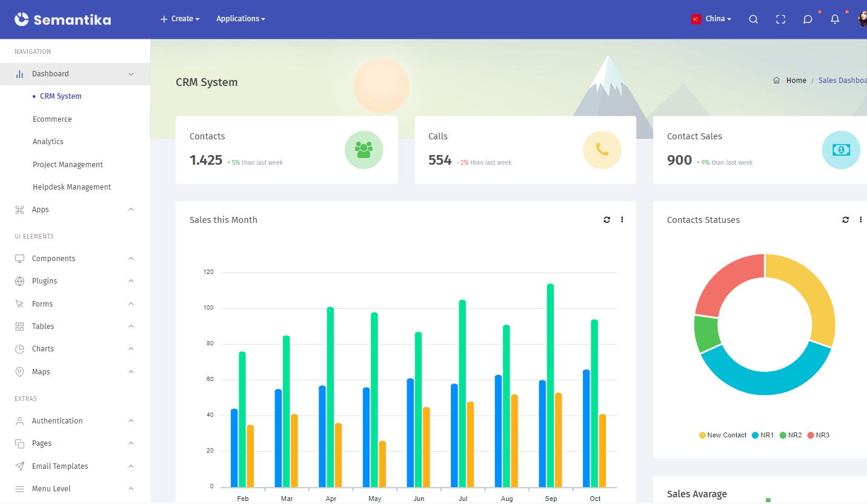Image resolution: width=867 pixels, height=504 pixels.
Task: Click the Dashboard bar chart sidebar icon
Action: tap(19, 74)
